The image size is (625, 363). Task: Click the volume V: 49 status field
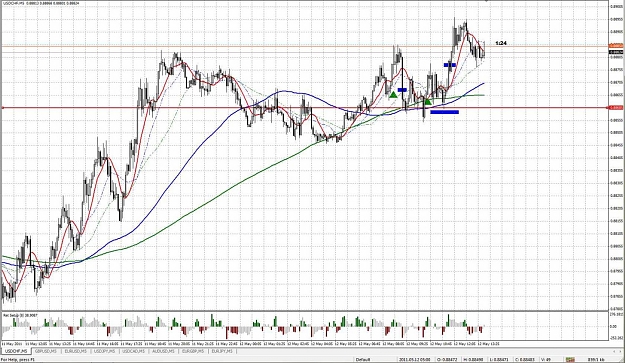point(546,359)
